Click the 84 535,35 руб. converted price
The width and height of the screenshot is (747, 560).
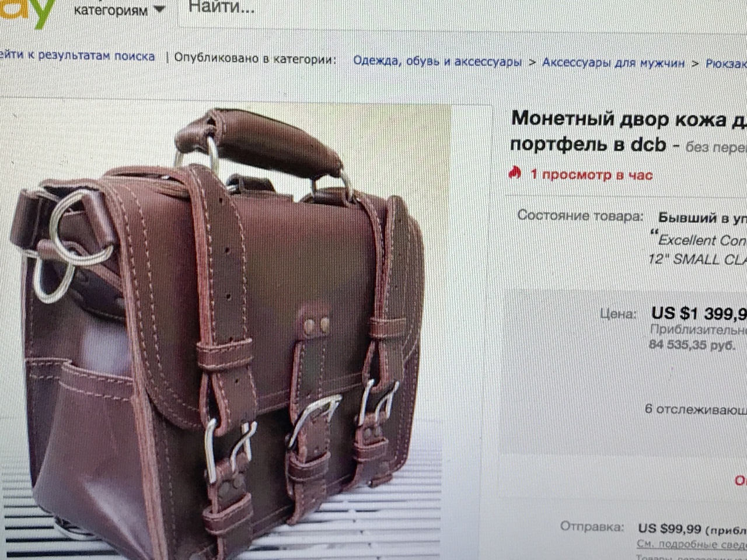pos(692,345)
